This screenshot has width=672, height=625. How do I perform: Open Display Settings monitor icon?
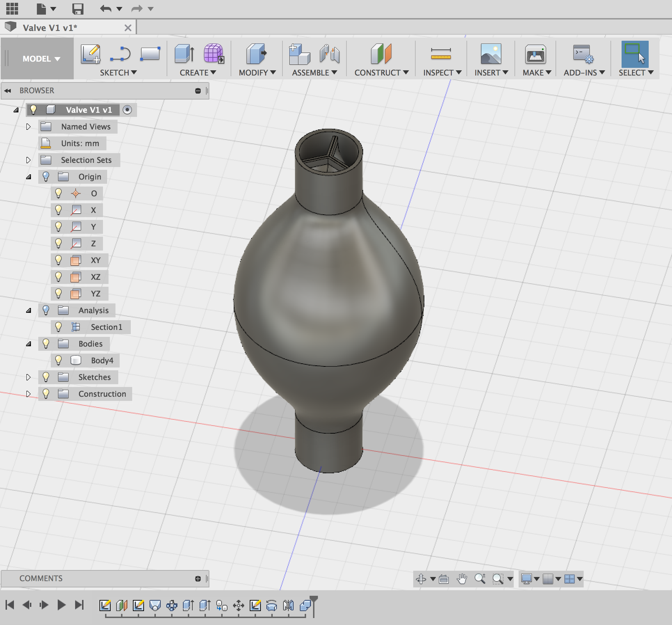click(526, 579)
